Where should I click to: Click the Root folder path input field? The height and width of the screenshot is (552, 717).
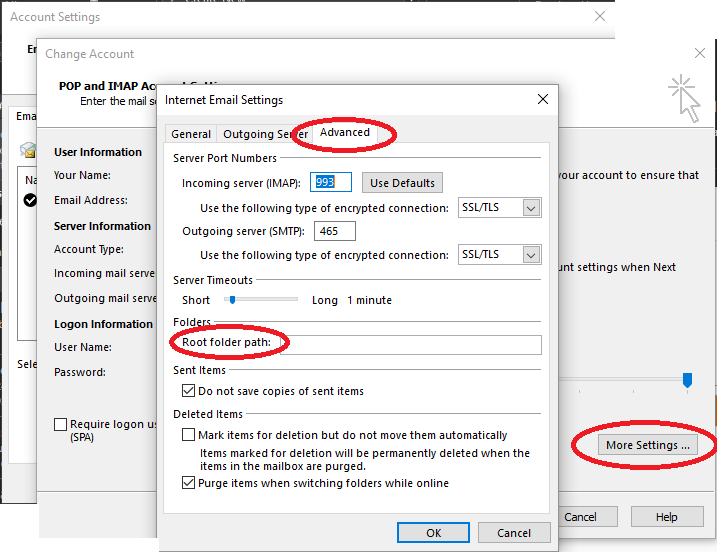[x=411, y=345]
